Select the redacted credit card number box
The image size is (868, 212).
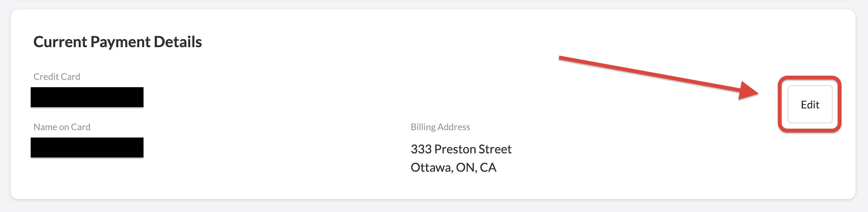(87, 97)
